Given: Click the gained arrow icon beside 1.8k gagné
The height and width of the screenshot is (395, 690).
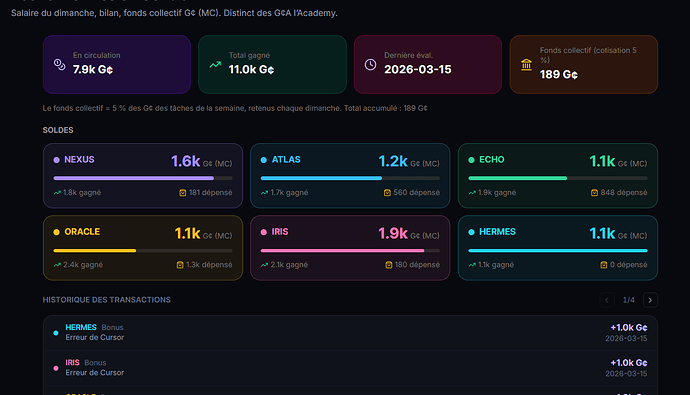Looking at the screenshot, I should tap(57, 193).
